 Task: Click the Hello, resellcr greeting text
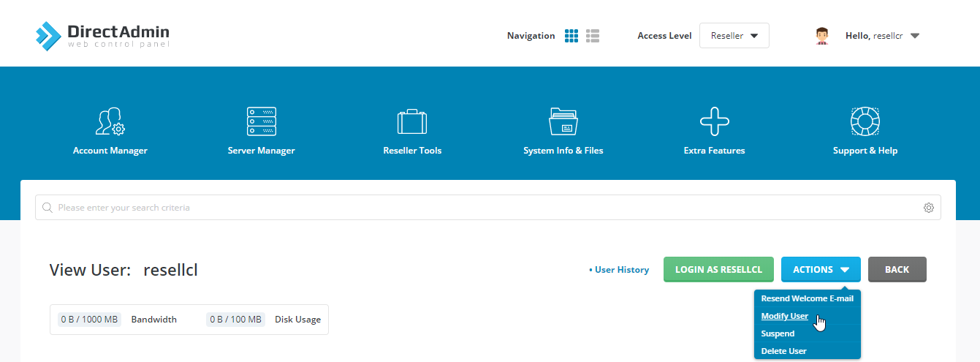click(874, 36)
